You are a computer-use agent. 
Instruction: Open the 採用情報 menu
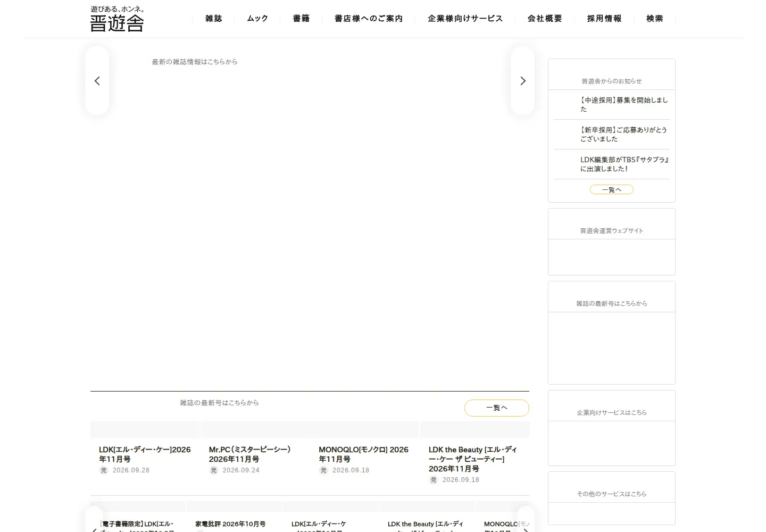tap(604, 19)
